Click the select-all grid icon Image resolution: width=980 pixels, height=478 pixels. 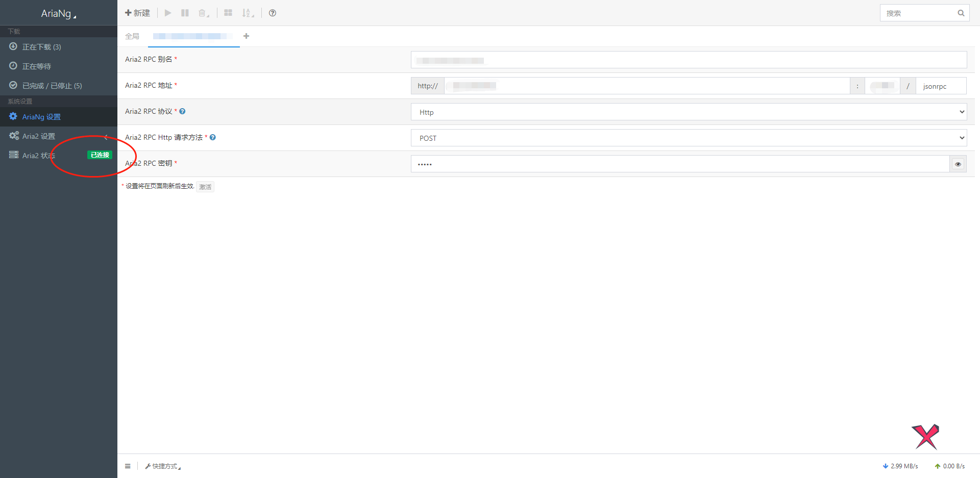click(228, 13)
